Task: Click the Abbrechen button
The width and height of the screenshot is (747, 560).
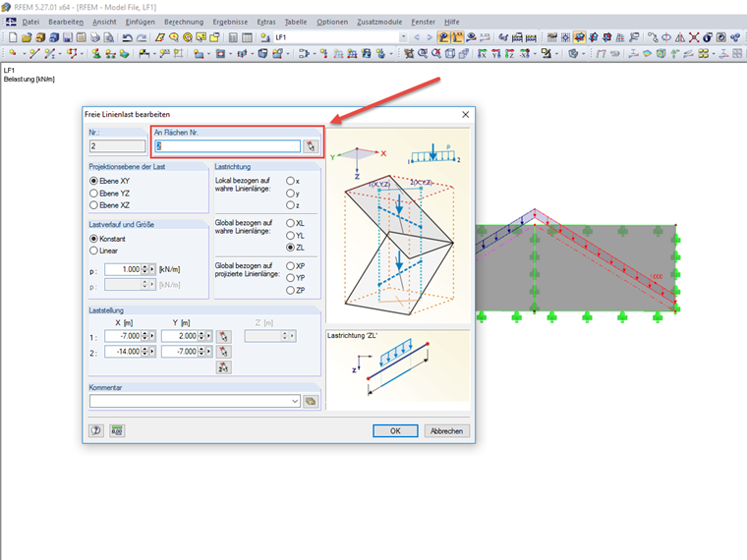Action: click(447, 431)
